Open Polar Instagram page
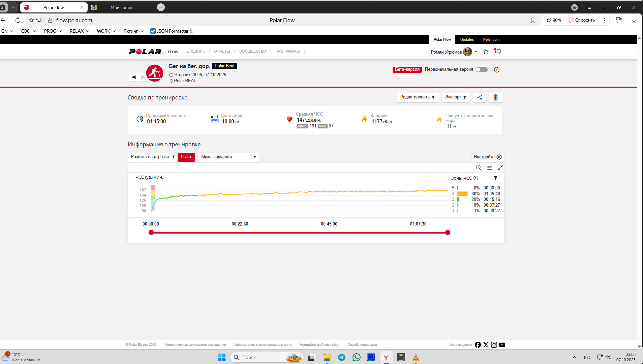The image size is (643, 364). point(494,345)
